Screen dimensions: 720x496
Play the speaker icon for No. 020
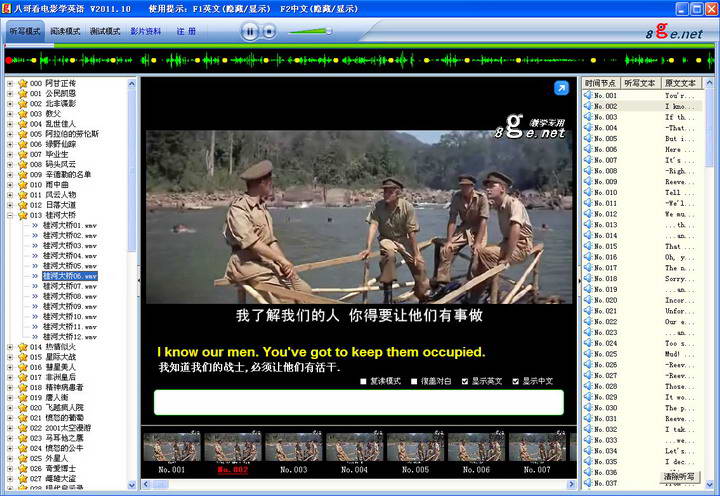(x=588, y=300)
